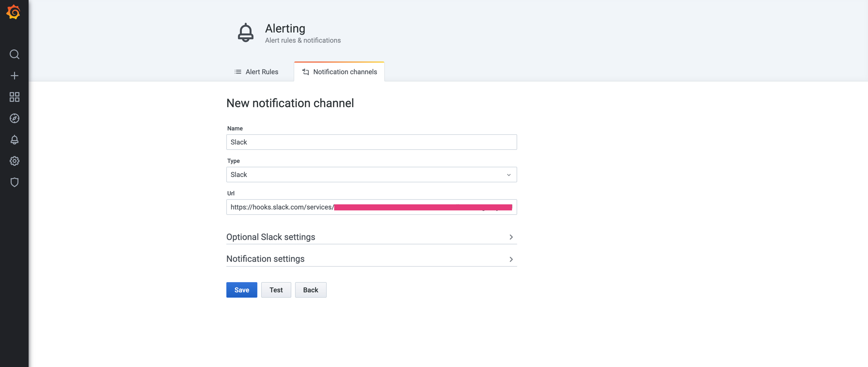
Task: Click the Back button
Action: pos(310,290)
